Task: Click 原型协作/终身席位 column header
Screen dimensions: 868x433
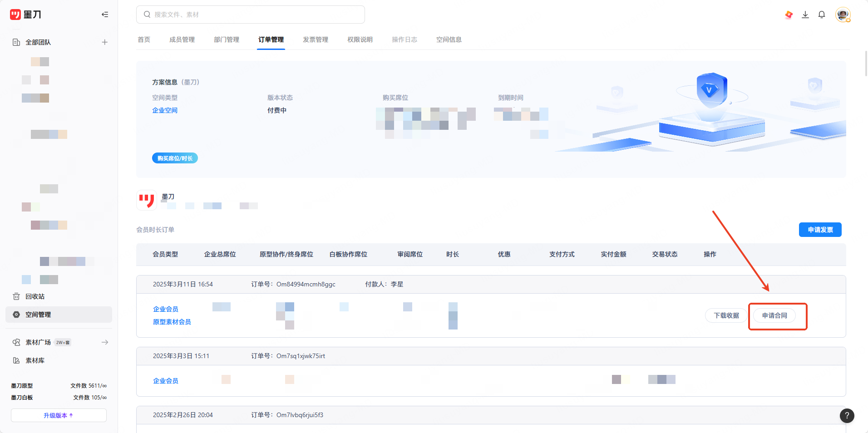Action: (286, 254)
